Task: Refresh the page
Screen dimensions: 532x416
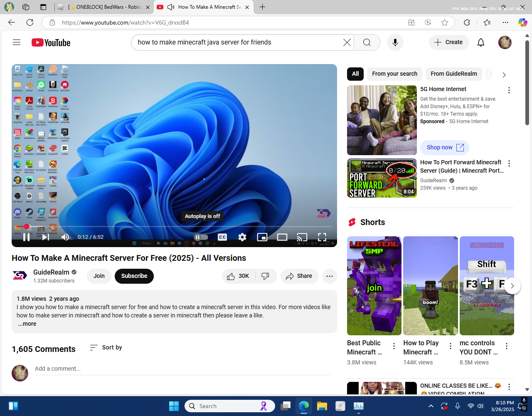Action: [x=30, y=22]
